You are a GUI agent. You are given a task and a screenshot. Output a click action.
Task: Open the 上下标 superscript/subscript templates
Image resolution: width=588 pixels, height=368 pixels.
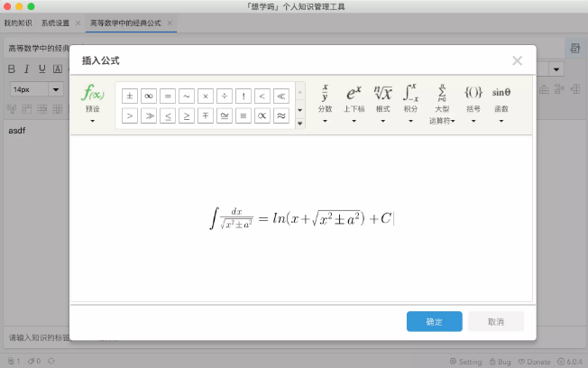[x=354, y=103]
